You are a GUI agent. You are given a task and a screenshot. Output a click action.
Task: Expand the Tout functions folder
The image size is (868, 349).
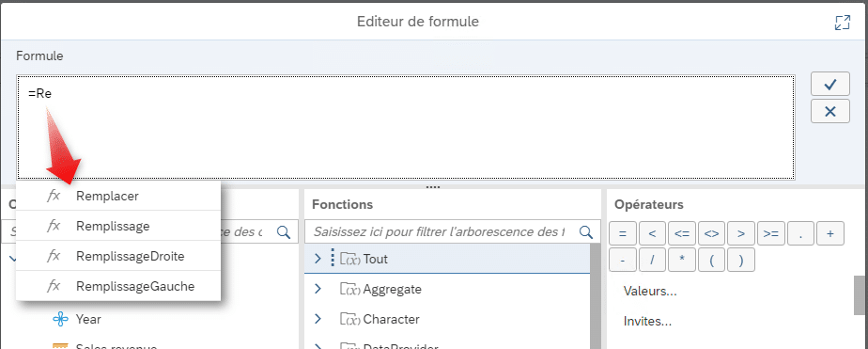[318, 259]
